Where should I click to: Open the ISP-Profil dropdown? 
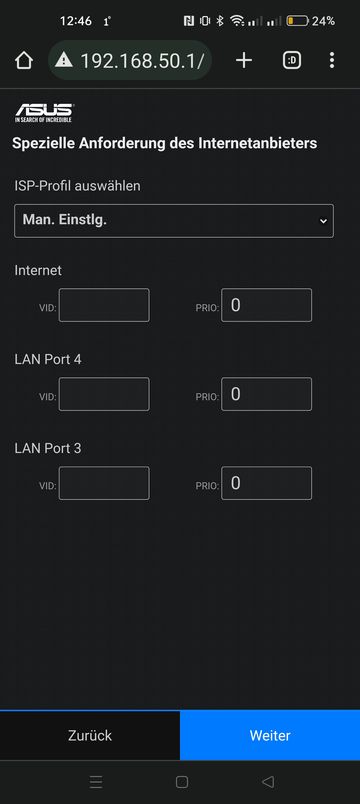point(174,221)
